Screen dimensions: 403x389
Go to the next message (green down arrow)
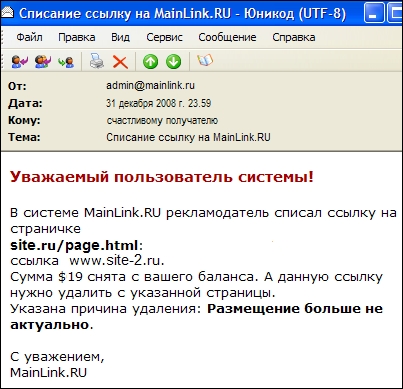[173, 62]
